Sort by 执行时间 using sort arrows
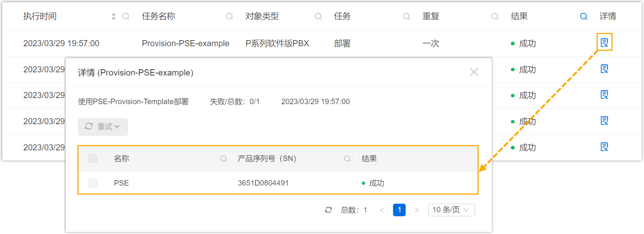 (x=113, y=16)
